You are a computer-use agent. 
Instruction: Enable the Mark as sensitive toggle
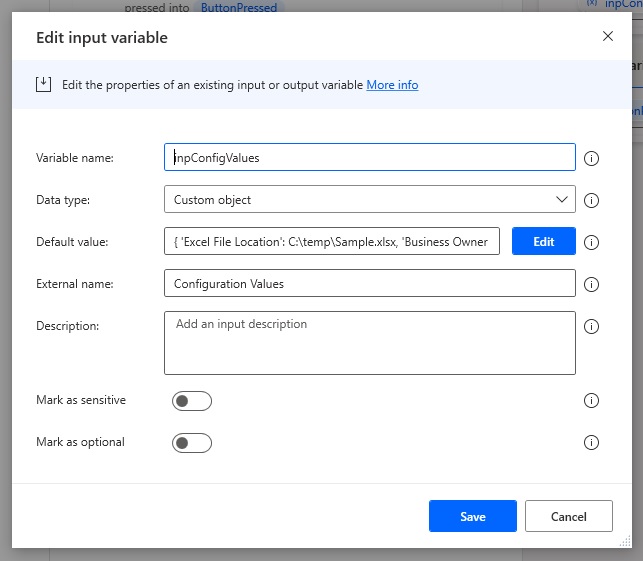(x=192, y=401)
